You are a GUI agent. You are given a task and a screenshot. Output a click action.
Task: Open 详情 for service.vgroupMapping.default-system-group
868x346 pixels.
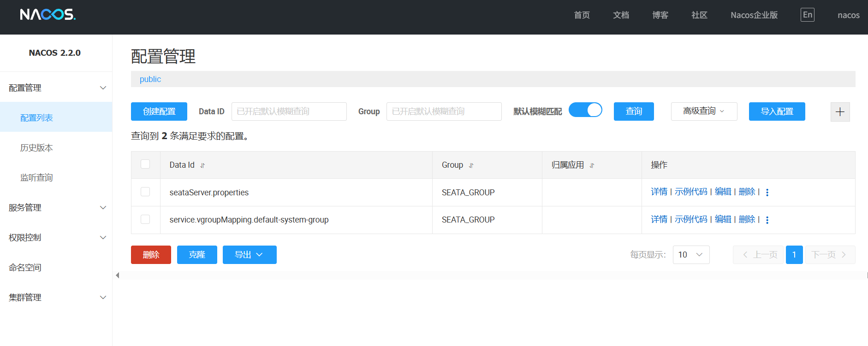tap(659, 219)
